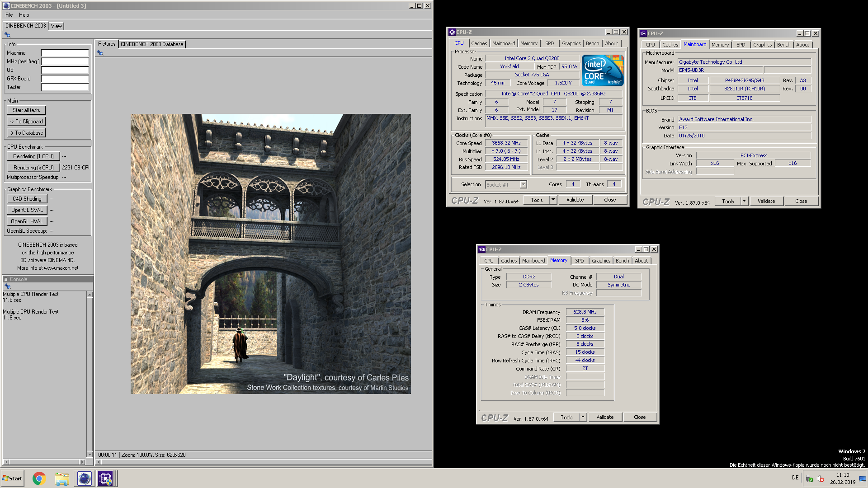
Task: Click the OS input field
Action: click(65, 70)
